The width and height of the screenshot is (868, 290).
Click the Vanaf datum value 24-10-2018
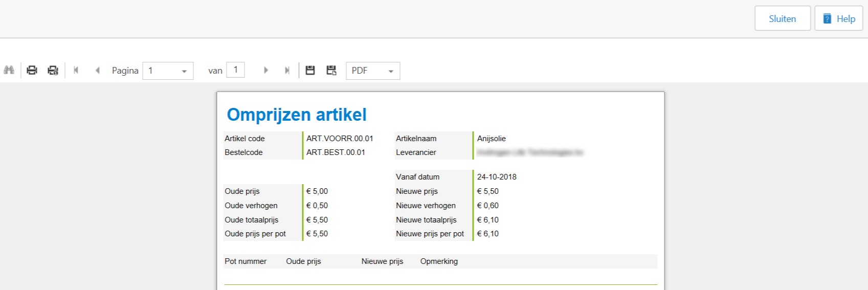click(x=497, y=177)
